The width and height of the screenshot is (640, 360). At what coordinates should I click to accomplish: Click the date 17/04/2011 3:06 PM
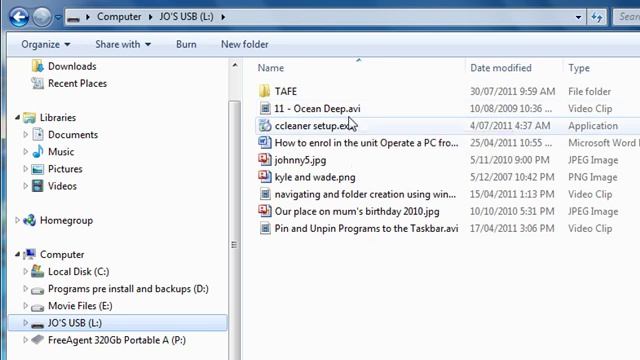point(512,229)
